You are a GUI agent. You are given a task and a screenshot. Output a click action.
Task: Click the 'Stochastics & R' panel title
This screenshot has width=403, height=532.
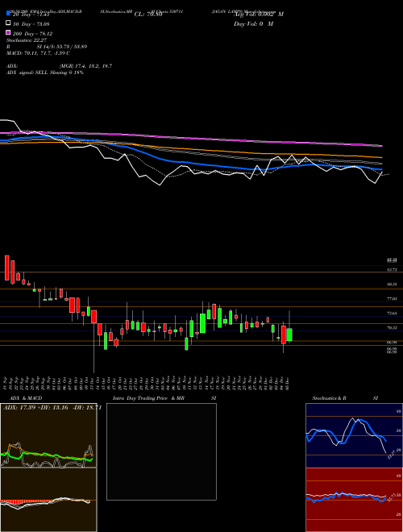coord(330,398)
